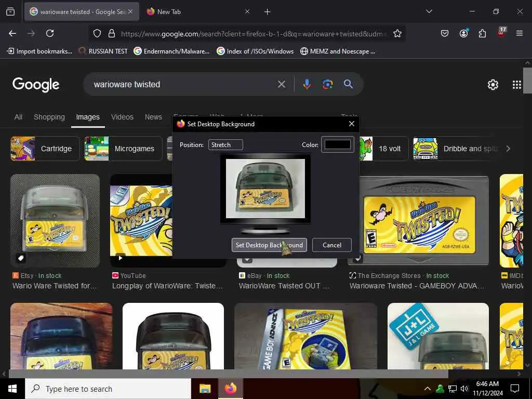Open the volume speaker icon in the system tray
The image size is (532, 399).
click(464, 389)
